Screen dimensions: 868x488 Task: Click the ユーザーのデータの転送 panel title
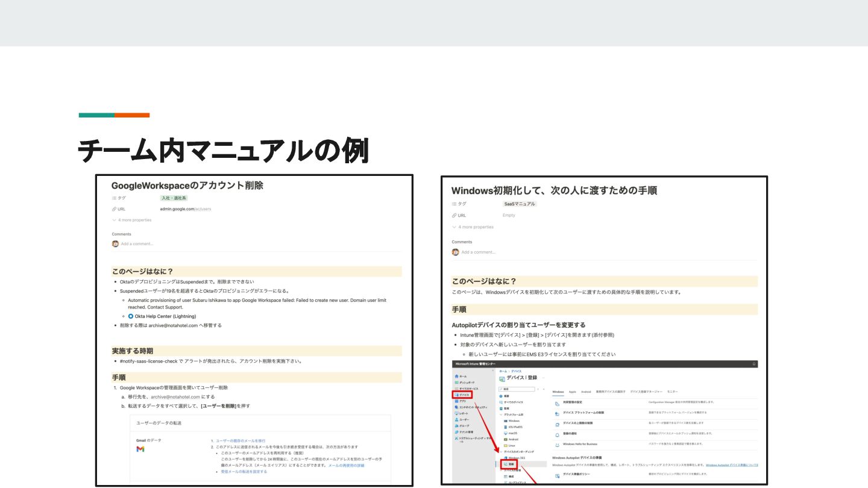pyautogui.click(x=159, y=423)
